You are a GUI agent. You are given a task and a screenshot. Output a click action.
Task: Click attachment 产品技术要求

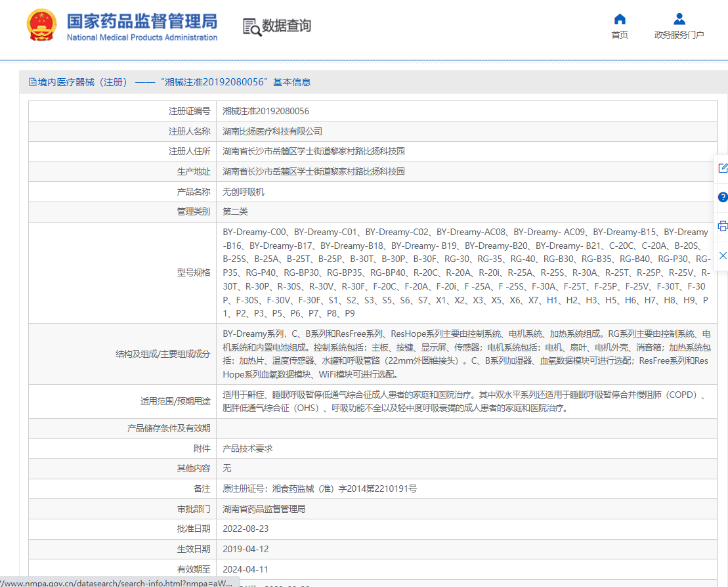coord(247,448)
